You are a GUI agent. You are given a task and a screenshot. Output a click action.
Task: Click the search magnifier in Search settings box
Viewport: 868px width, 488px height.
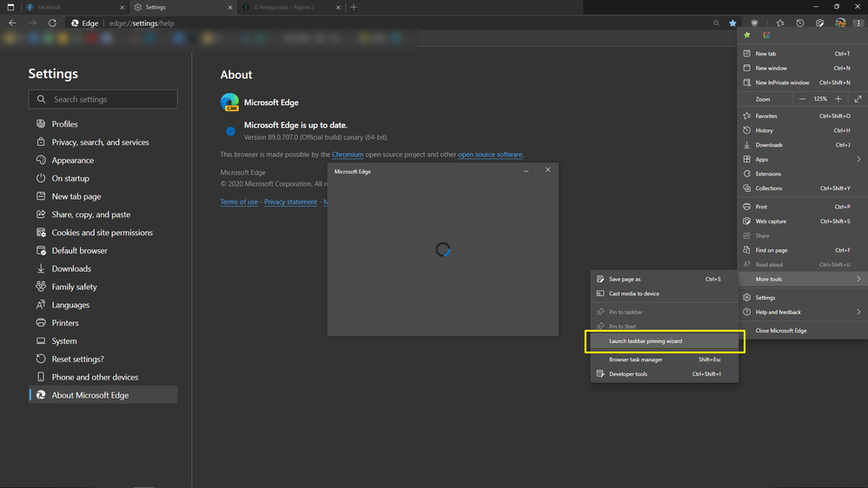(41, 99)
